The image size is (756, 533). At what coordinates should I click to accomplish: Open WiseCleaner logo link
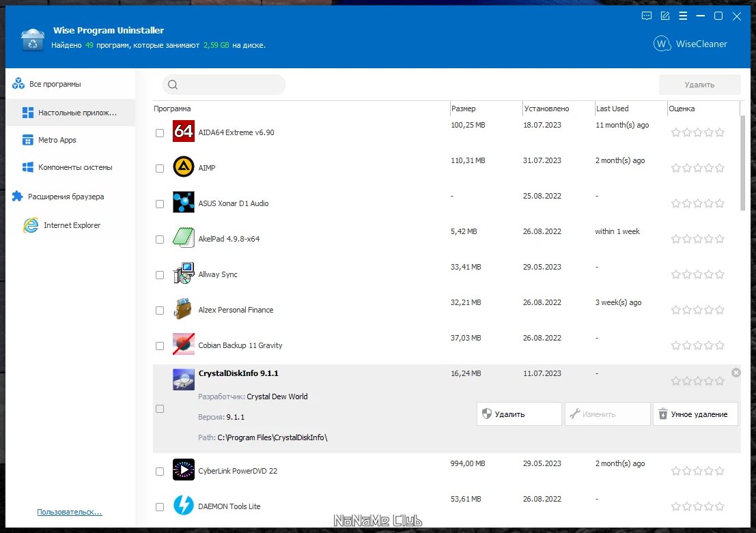click(x=690, y=44)
